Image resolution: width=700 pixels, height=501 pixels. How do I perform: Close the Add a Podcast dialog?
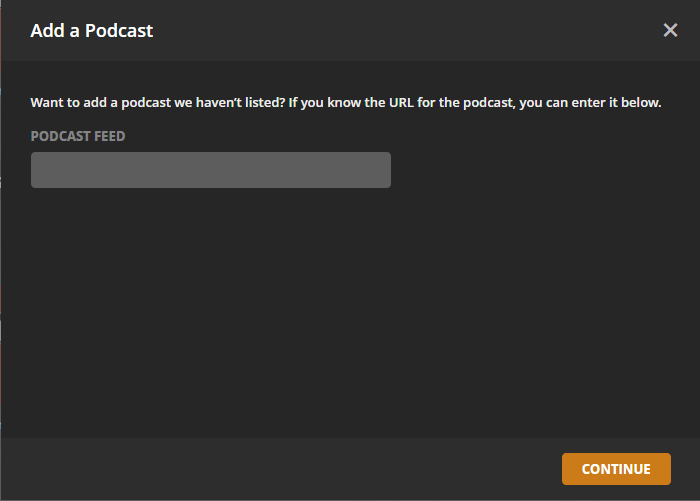coord(670,30)
